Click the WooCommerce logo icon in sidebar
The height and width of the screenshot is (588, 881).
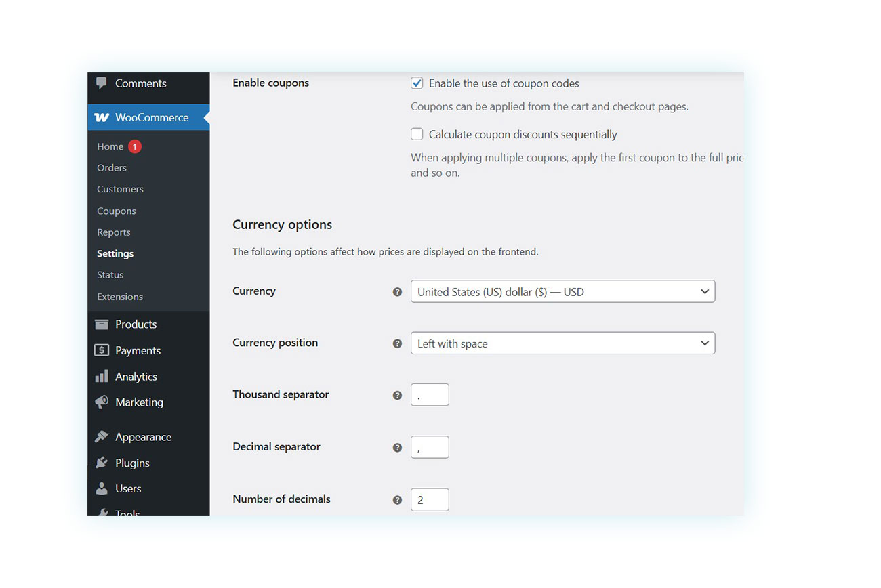(102, 117)
